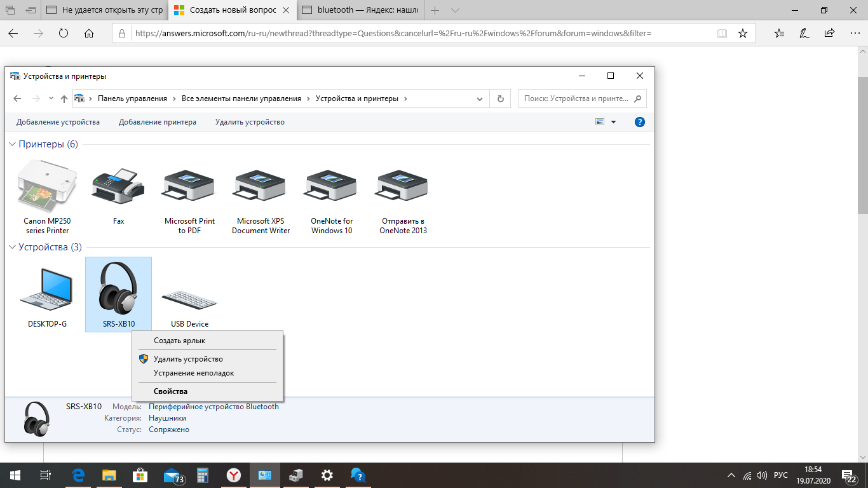Open Mail app with 73 unread
868x488 pixels.
tap(173, 475)
